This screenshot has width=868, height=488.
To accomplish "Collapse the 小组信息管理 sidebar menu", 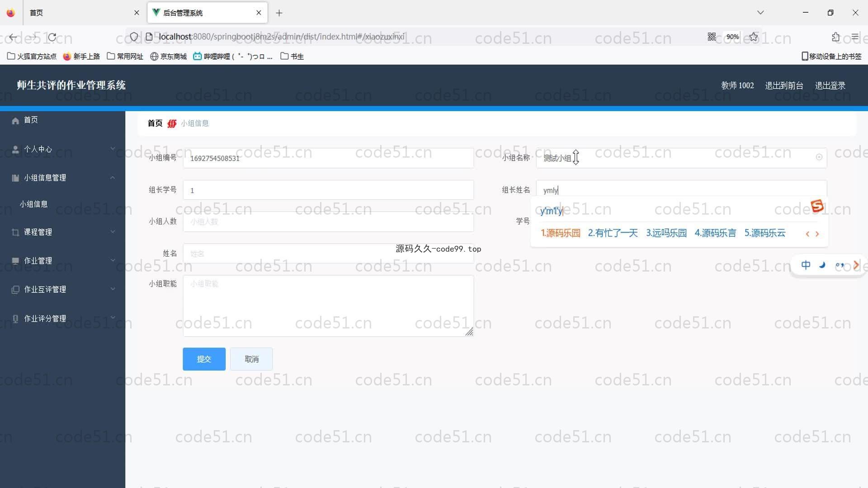I will [x=62, y=178].
